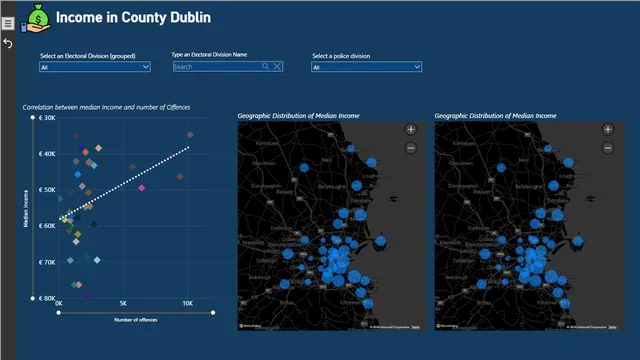The height and width of the screenshot is (360, 640).
Task: Click 'Select a police division' label
Action: pos(341,56)
